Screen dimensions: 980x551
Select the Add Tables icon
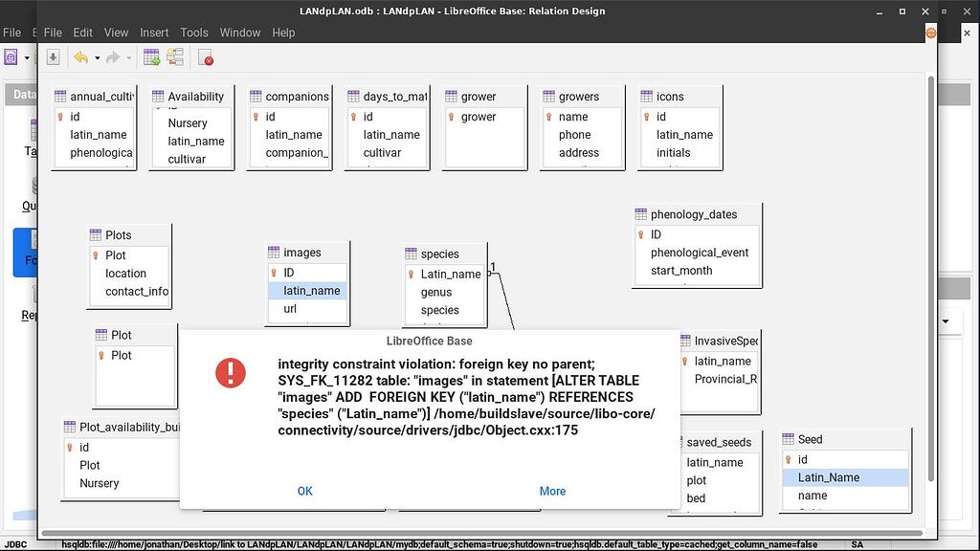point(151,56)
